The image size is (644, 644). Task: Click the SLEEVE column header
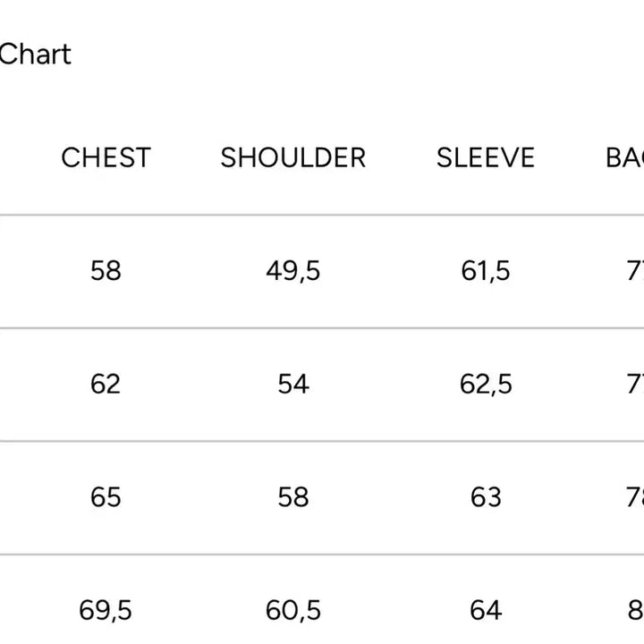point(485,157)
